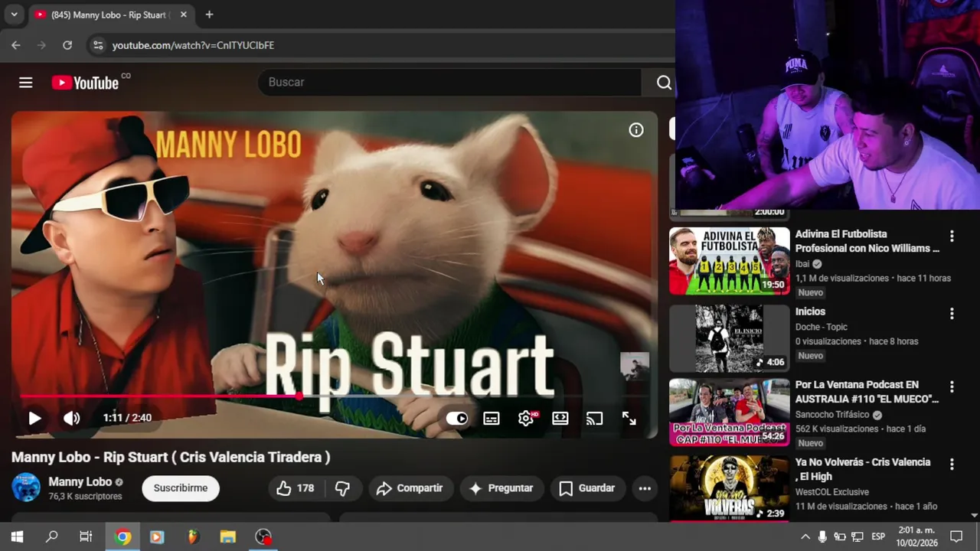Open the ESP language switcher

pos(878,536)
